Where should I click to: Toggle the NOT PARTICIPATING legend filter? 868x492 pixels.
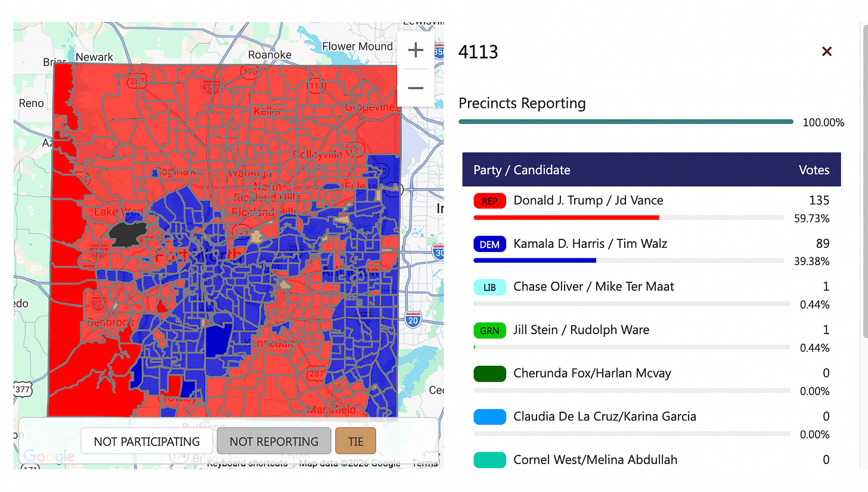point(146,441)
